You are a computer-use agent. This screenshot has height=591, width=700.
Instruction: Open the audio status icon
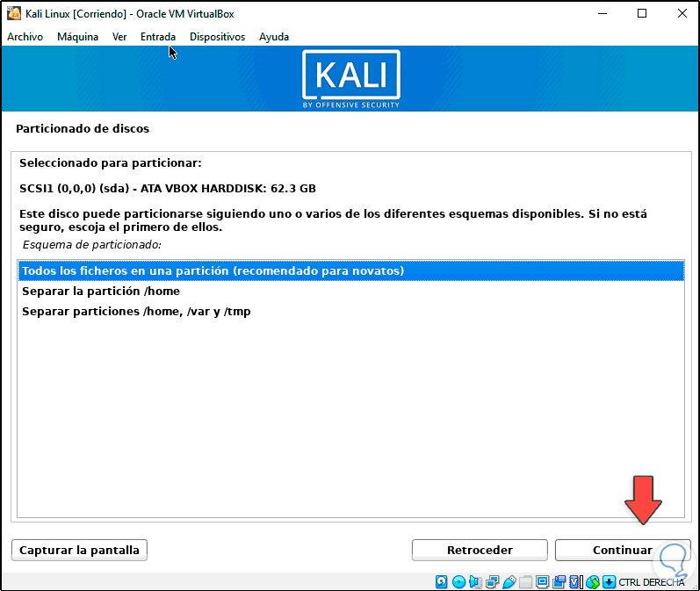pyautogui.click(x=475, y=581)
